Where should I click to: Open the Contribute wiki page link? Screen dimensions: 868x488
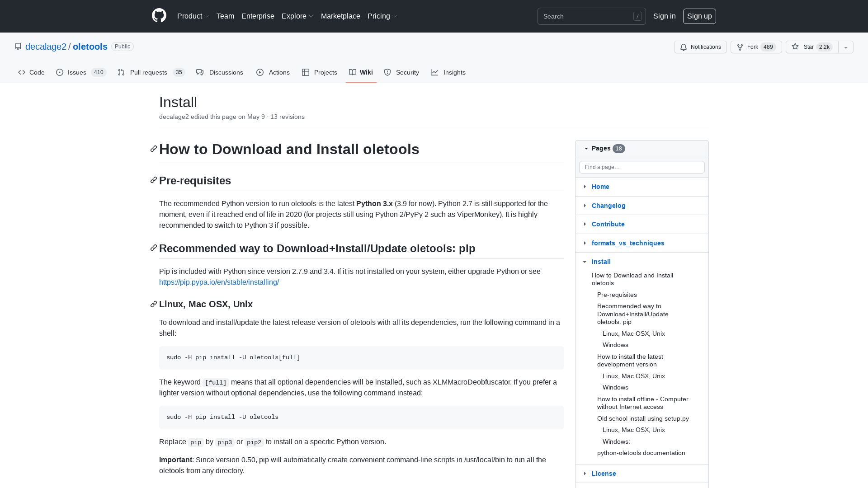pyautogui.click(x=608, y=224)
